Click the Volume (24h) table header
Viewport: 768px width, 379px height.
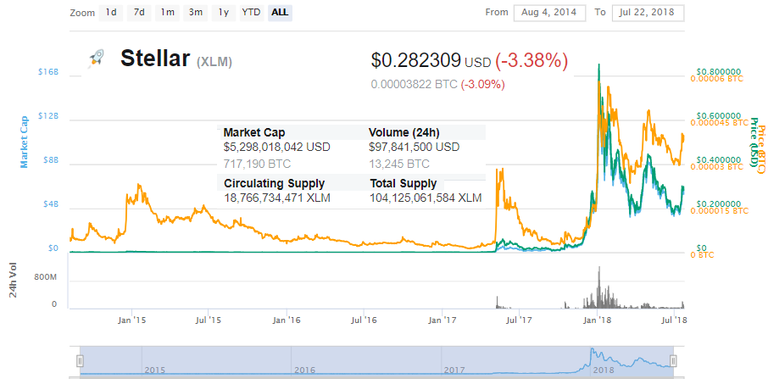click(404, 132)
